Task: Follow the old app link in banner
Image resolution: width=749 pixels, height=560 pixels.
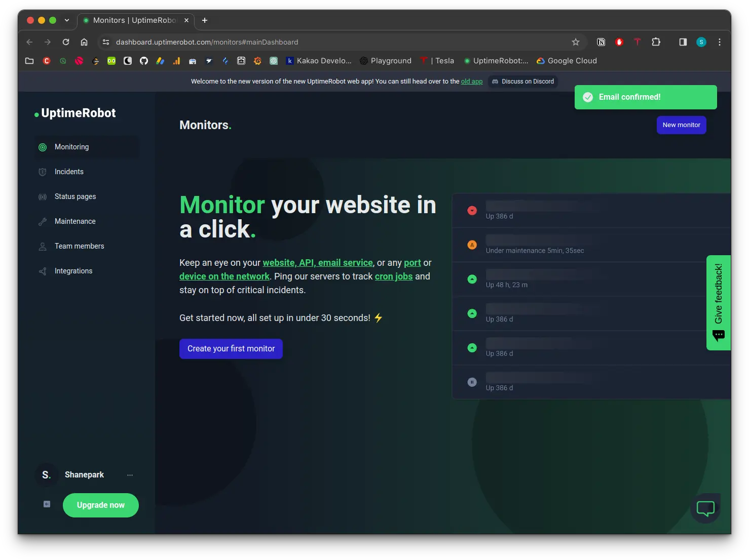Action: click(x=471, y=82)
